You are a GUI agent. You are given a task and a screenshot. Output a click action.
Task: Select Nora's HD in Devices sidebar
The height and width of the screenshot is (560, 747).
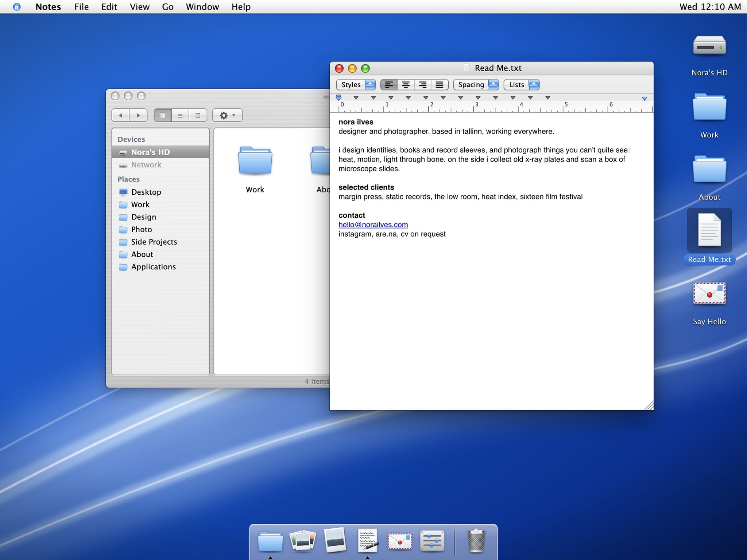click(160, 152)
